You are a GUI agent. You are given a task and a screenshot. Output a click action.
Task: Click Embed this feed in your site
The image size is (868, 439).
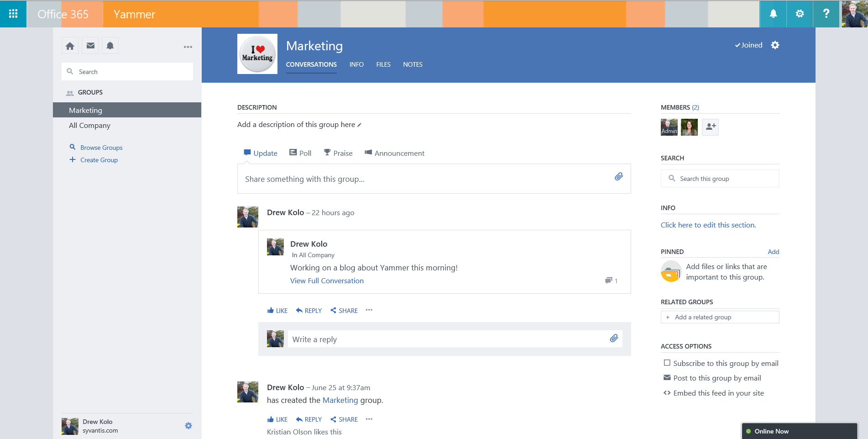coord(718,393)
